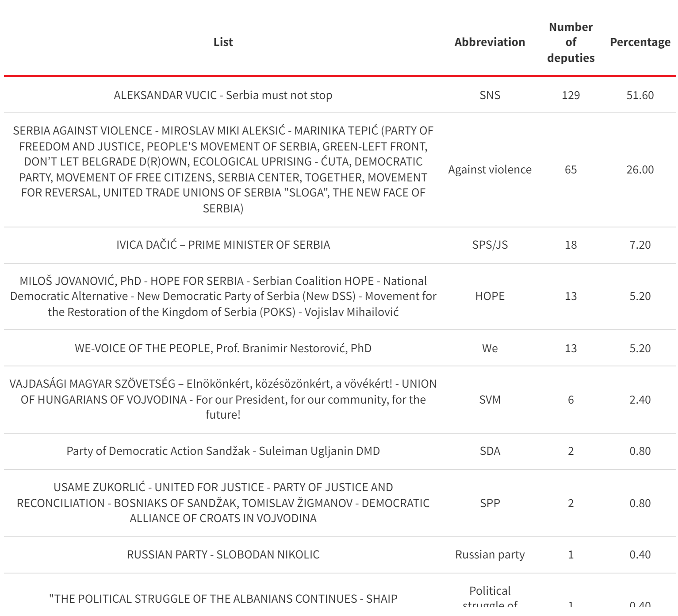Click the 'Against violence' abbreviation cell
The width and height of the screenshot is (678, 616).
point(490,169)
